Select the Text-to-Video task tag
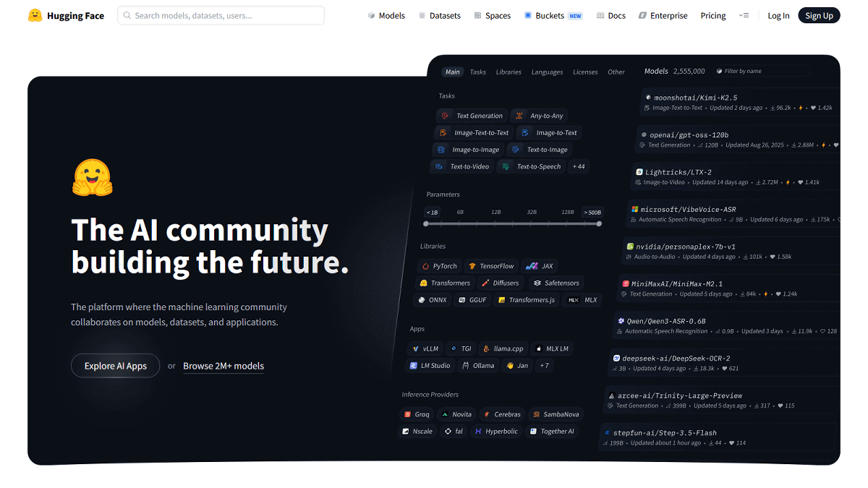The width and height of the screenshot is (868, 488). [x=462, y=166]
